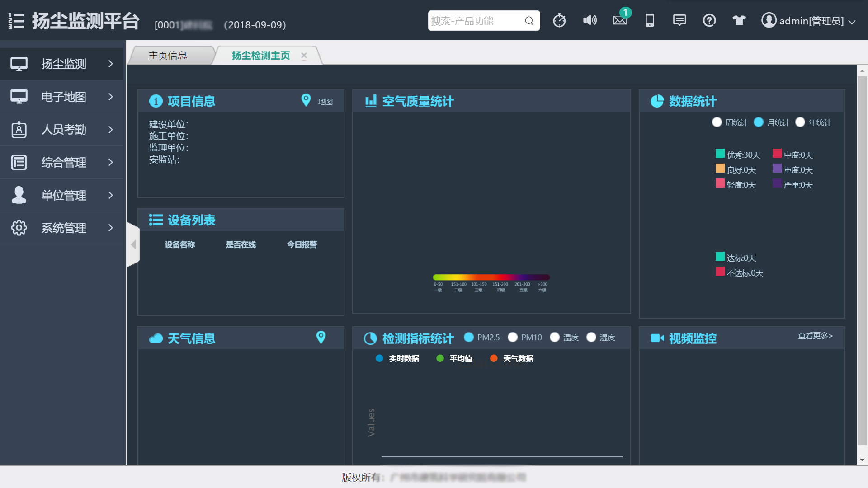The height and width of the screenshot is (488, 868).
Task: Open the chat message icon
Action: click(x=679, y=20)
